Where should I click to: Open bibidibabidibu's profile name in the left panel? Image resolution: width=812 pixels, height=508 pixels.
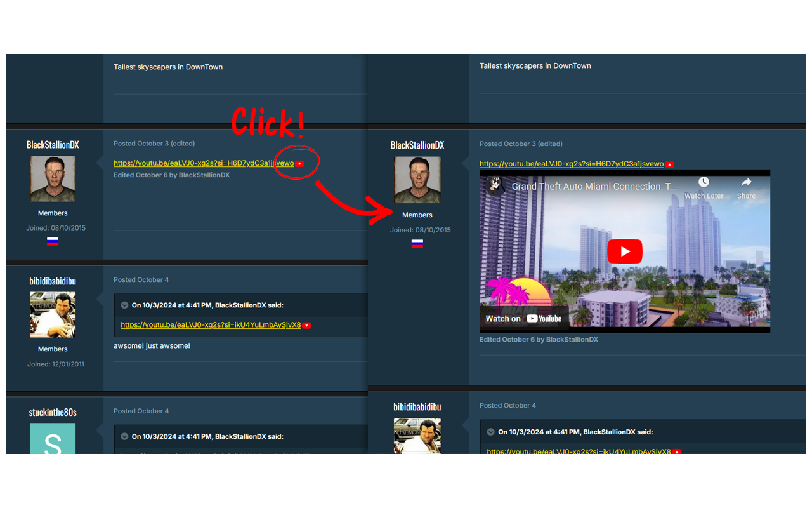tap(53, 281)
